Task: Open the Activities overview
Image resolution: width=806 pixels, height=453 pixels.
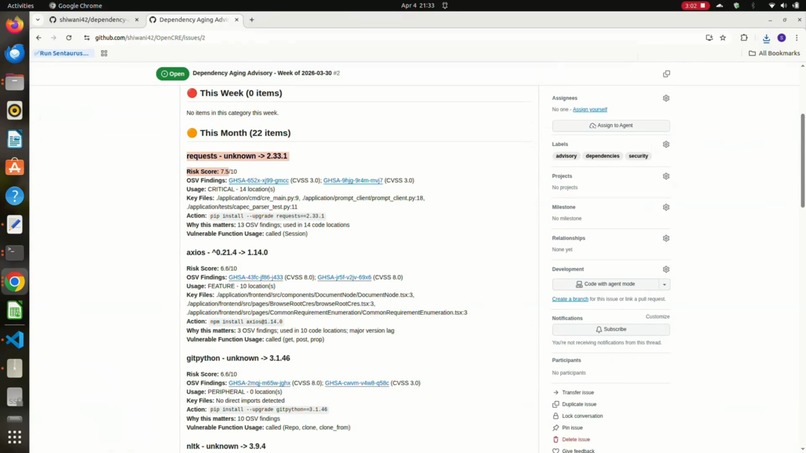Action: tap(21, 6)
